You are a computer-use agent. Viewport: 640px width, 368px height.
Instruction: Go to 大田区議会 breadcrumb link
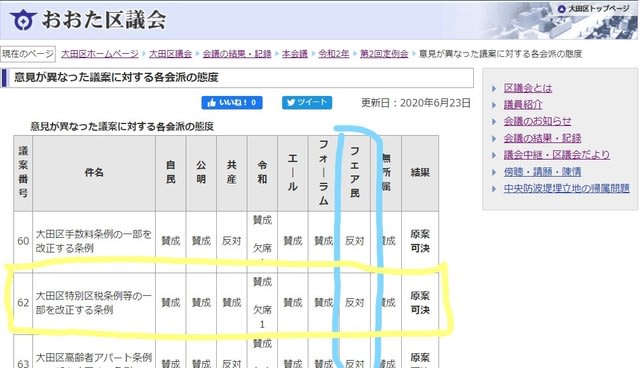point(170,54)
